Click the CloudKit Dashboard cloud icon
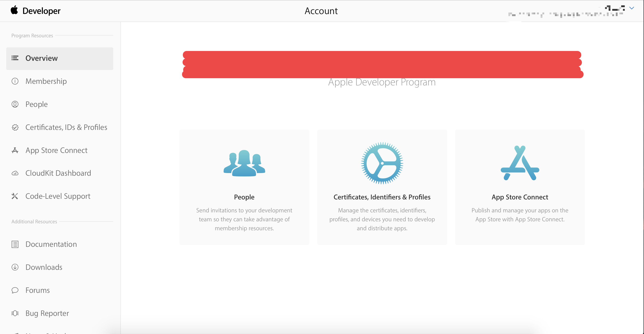 point(15,173)
